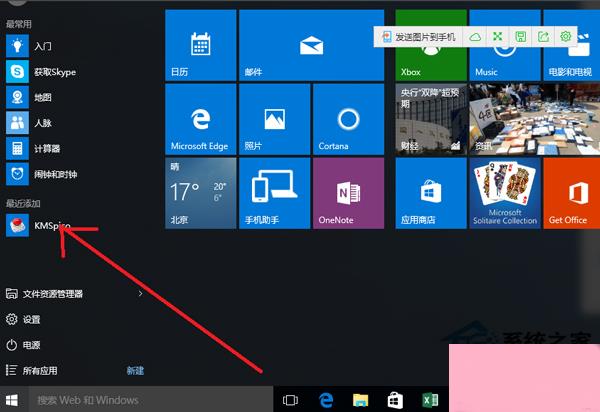Click the fullscreen expand icon in floating toolbar
The width and height of the screenshot is (600, 412).
coord(497,37)
